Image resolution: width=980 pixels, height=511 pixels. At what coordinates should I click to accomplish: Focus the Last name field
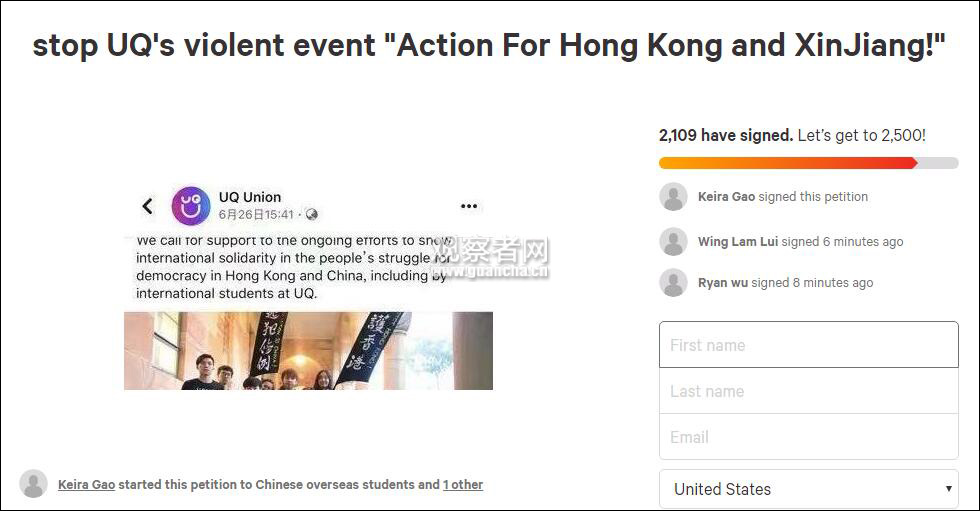(x=808, y=391)
